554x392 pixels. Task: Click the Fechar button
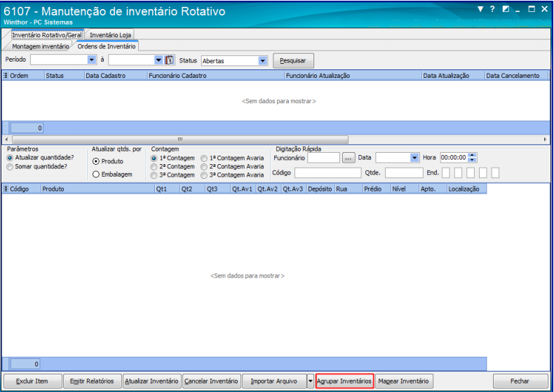pyautogui.click(x=520, y=381)
